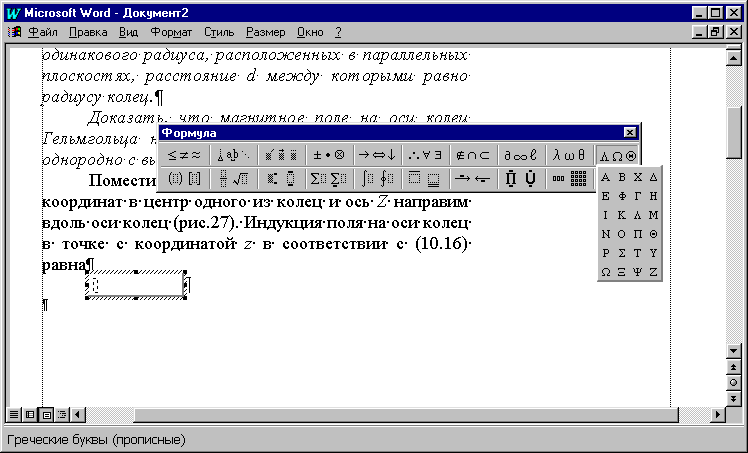Screen dimensions: 748x453
Task: Open the summation templates palette
Action: (x=329, y=179)
